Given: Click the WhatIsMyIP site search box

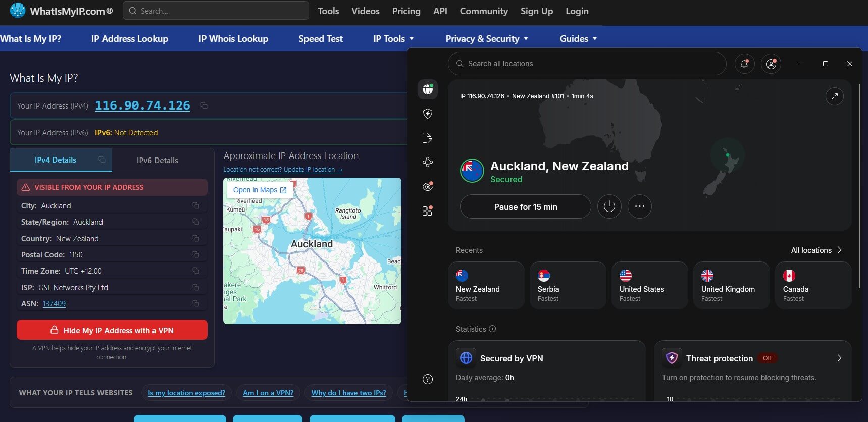Looking at the screenshot, I should [x=216, y=11].
